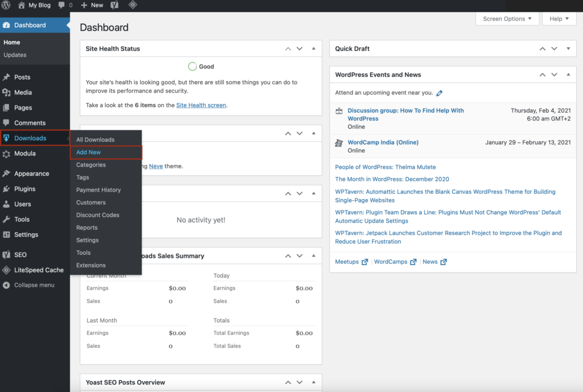Click the Collapse menu arrow icon

coord(6,285)
